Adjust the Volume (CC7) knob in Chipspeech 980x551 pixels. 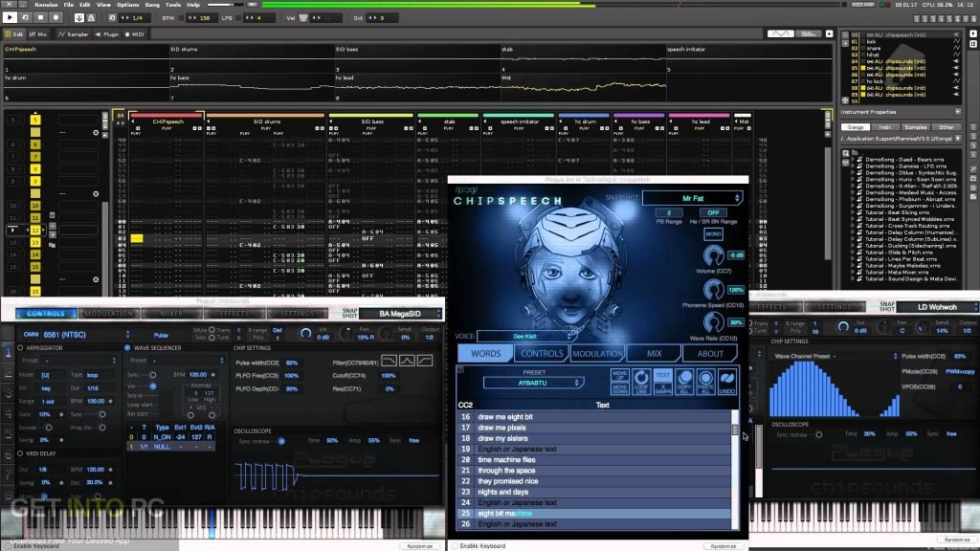(x=713, y=256)
